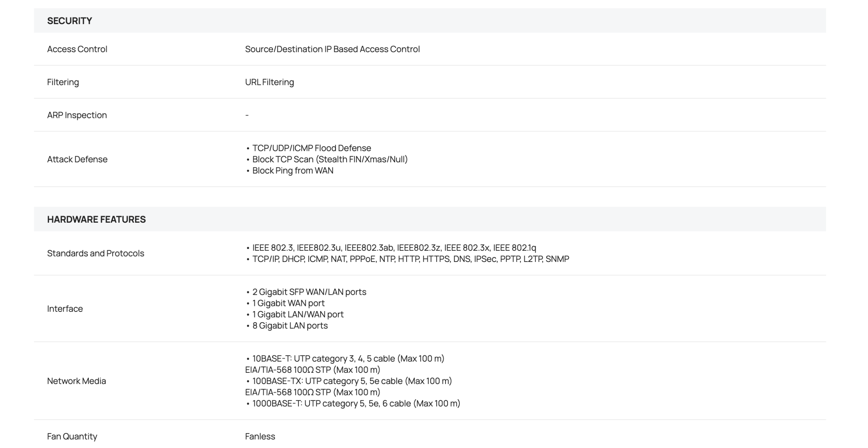Screen dimensions: 868x448
Task: Click the HARDWARE FEATURES section header
Action: tap(96, 219)
